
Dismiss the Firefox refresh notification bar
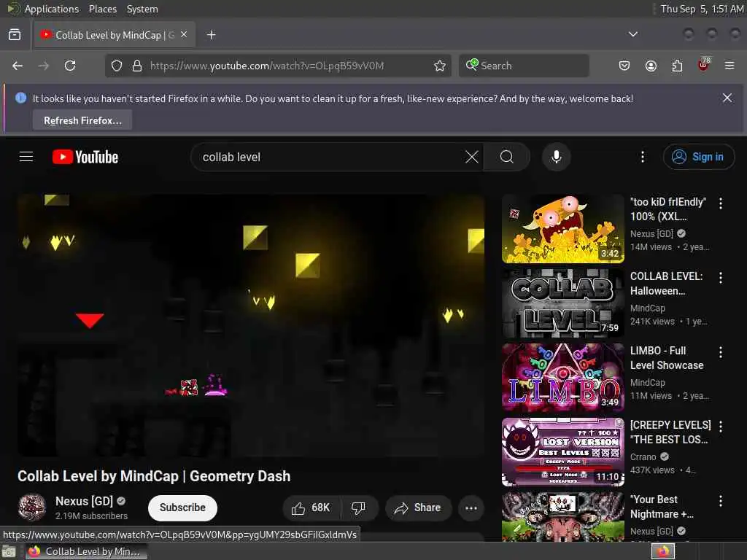tap(727, 98)
